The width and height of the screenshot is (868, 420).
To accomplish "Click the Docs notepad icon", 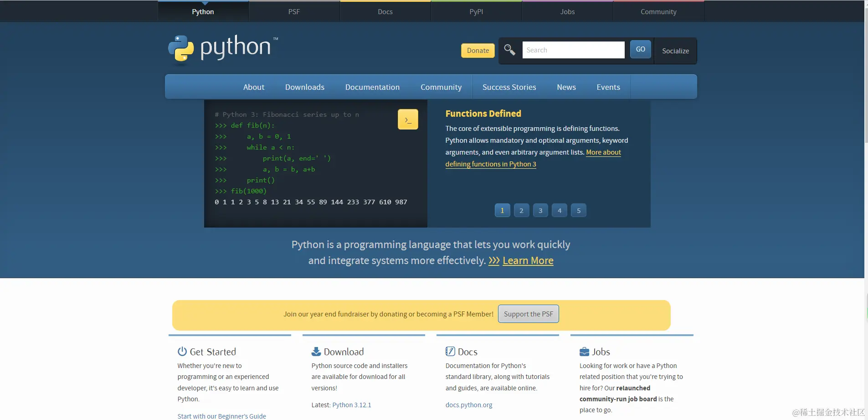I will tap(450, 351).
